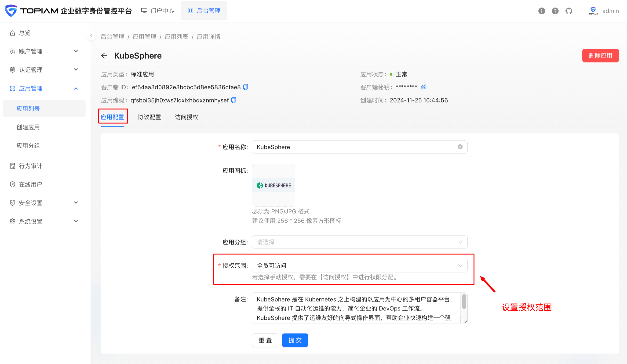Click the red 删除应用 button

[600, 55]
